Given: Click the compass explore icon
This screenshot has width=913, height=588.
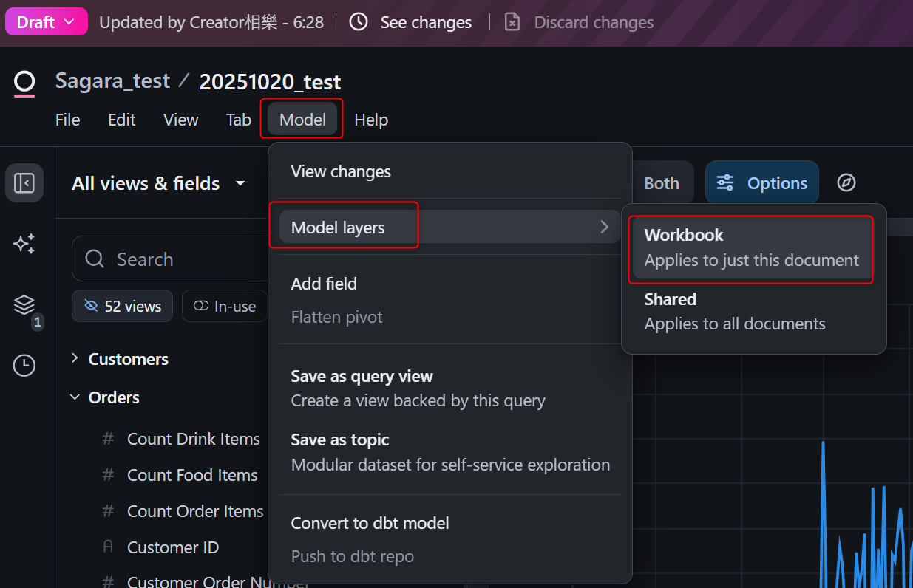Looking at the screenshot, I should coord(846,182).
